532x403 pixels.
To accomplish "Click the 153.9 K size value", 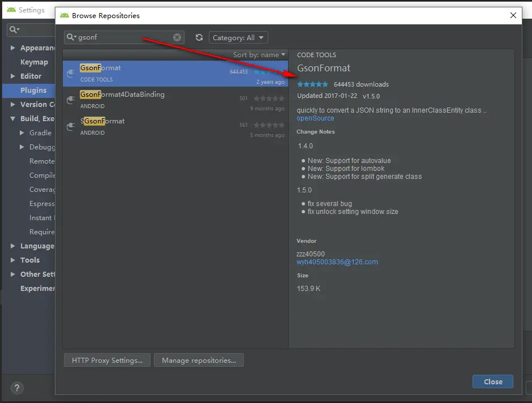I will click(308, 288).
